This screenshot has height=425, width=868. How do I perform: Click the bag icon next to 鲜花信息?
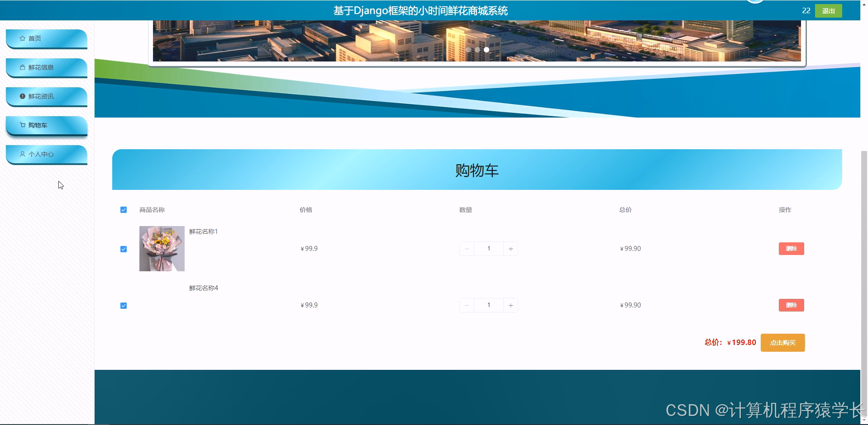(x=23, y=67)
